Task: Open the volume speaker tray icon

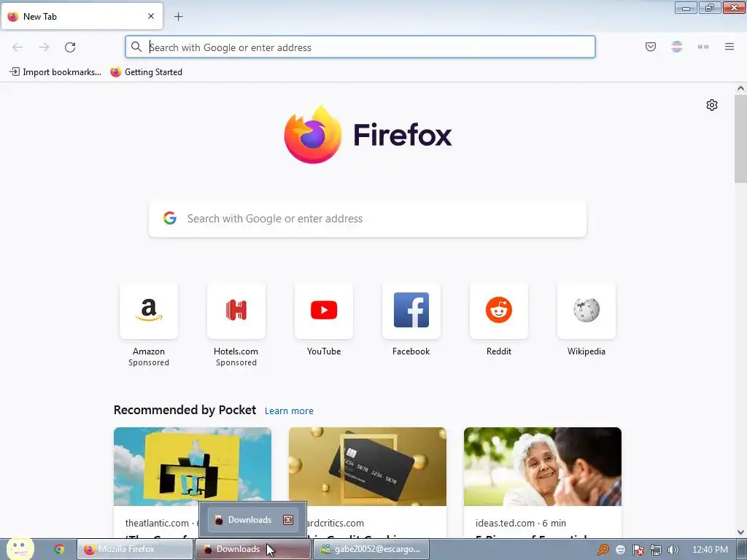Action: point(673,550)
